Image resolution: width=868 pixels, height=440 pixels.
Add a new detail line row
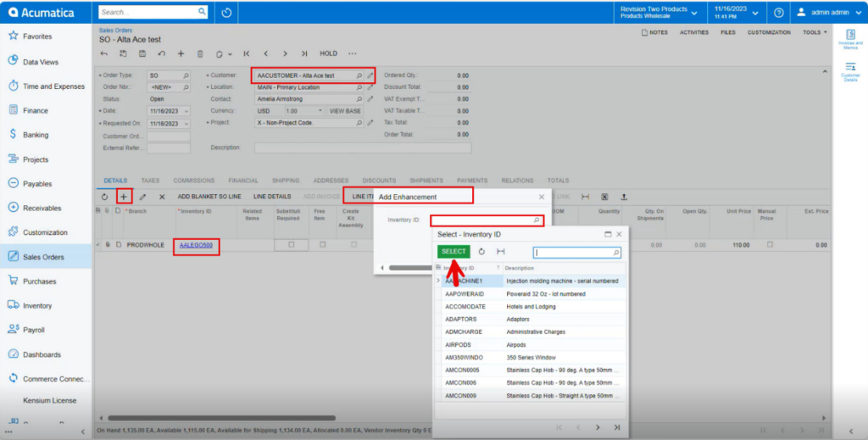point(124,197)
